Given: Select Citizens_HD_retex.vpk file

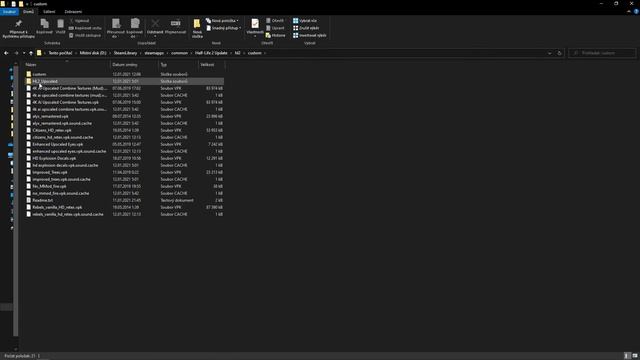Looking at the screenshot, I should 124,130.
